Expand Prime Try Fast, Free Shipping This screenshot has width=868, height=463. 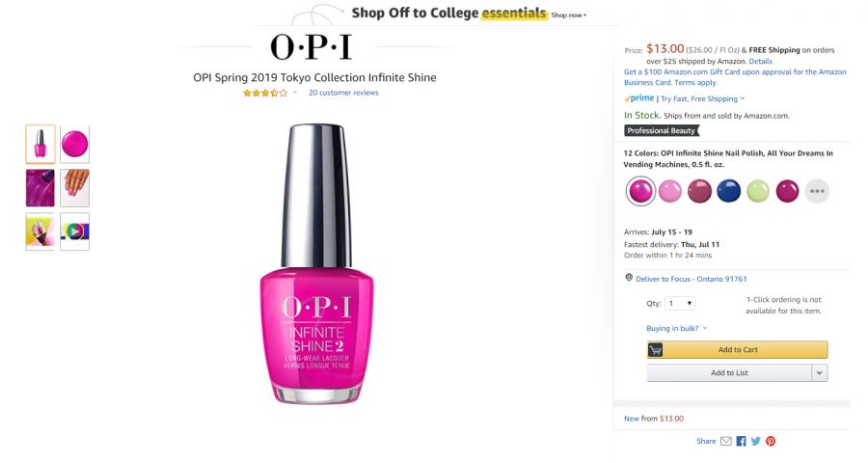pos(702,98)
